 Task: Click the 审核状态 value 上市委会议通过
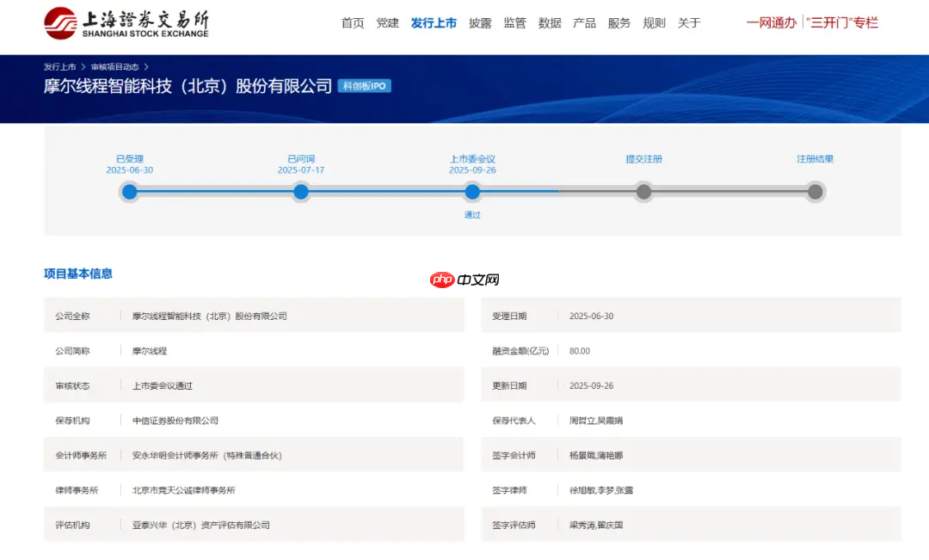163,385
